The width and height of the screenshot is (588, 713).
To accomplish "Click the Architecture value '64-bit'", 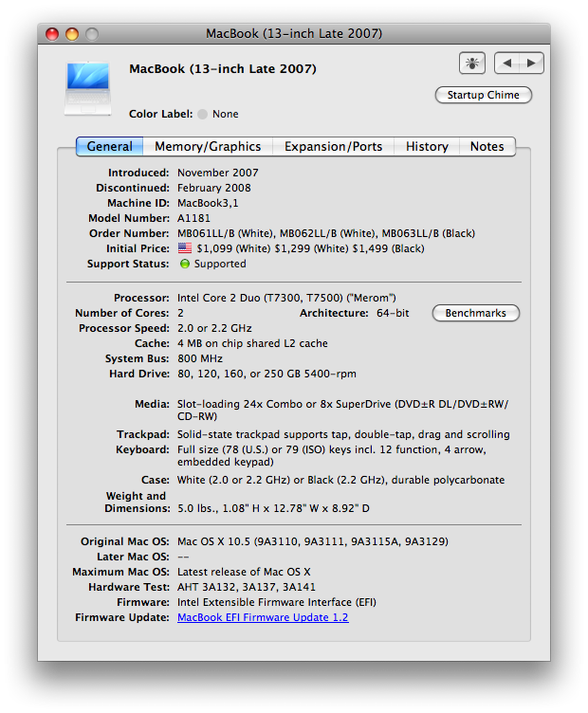I will click(x=393, y=313).
